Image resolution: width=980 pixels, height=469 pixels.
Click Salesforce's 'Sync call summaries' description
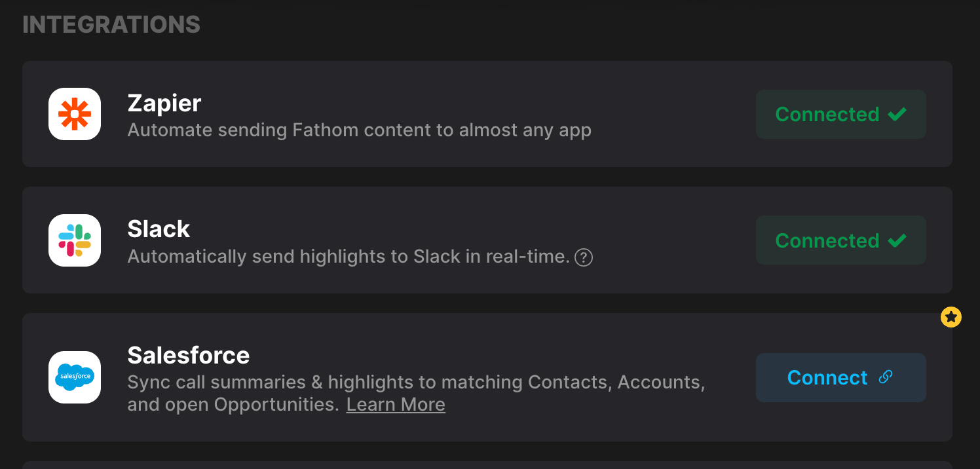point(416,382)
